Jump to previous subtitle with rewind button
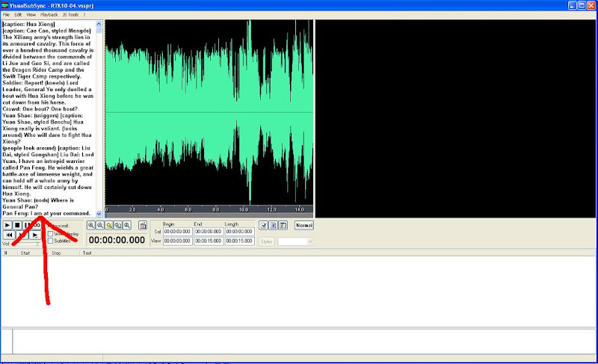 point(9,235)
